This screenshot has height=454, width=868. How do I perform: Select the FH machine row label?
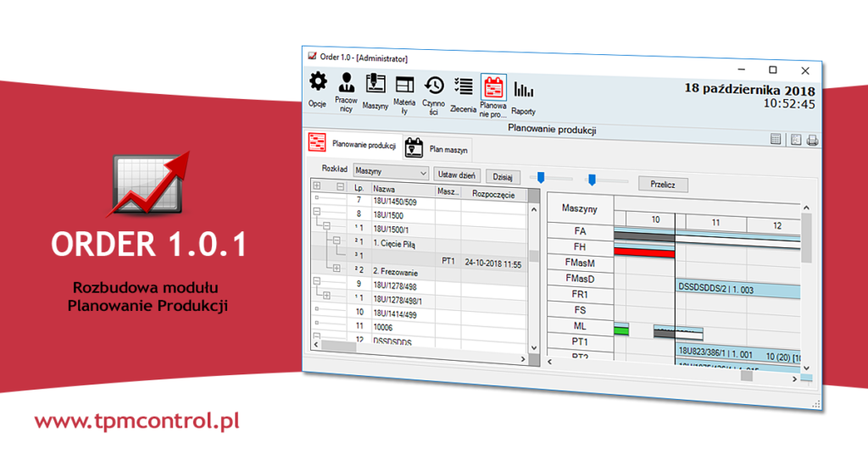[580, 246]
